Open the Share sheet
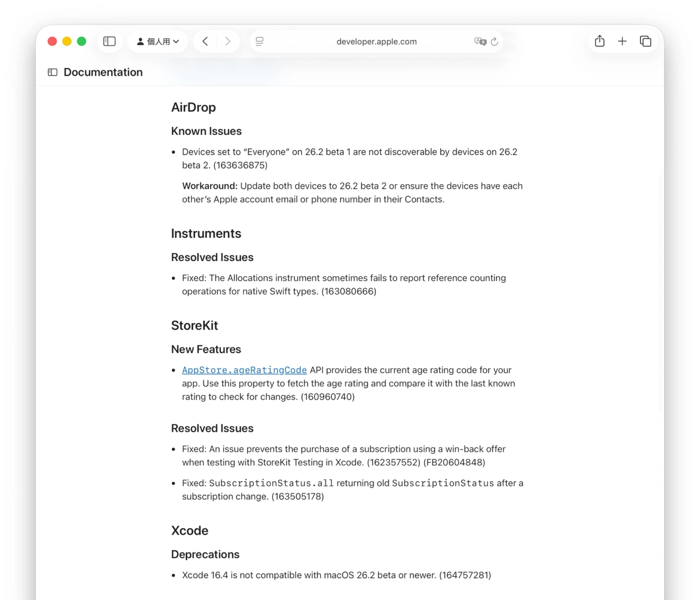Screen dimensions: 700x600 (599, 41)
